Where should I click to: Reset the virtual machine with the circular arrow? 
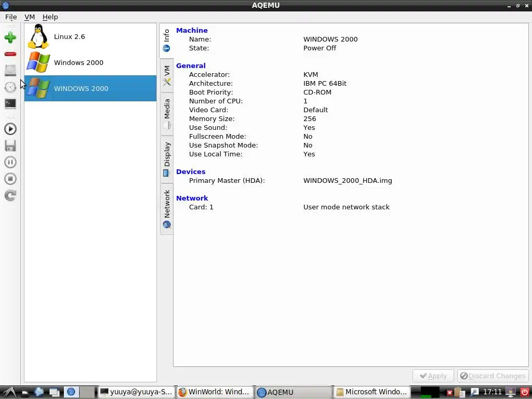pyautogui.click(x=10, y=195)
